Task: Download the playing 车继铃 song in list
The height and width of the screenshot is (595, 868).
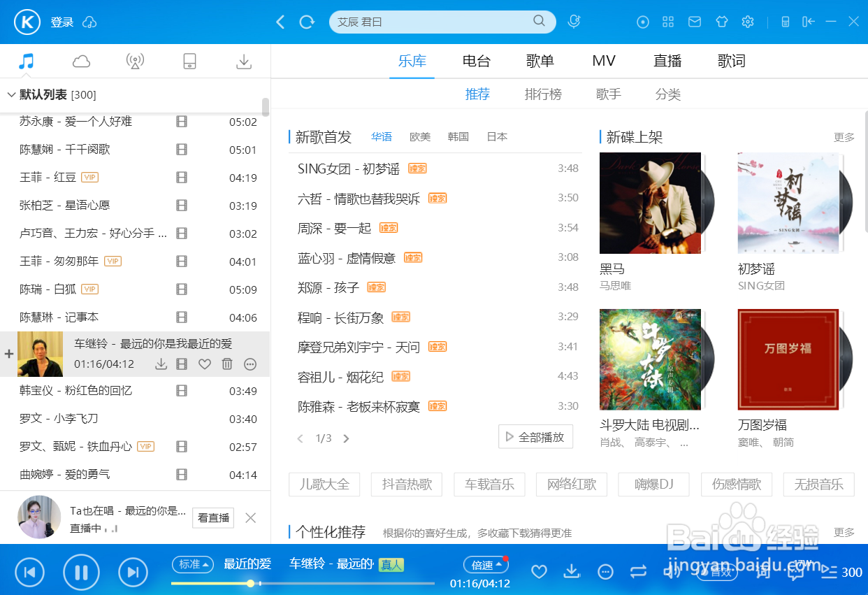Action: click(161, 364)
